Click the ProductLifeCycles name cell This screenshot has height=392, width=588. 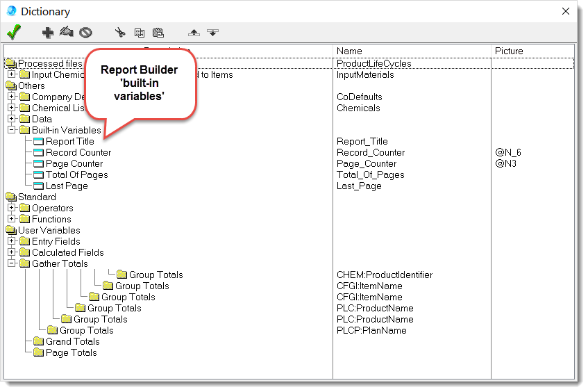coord(374,63)
